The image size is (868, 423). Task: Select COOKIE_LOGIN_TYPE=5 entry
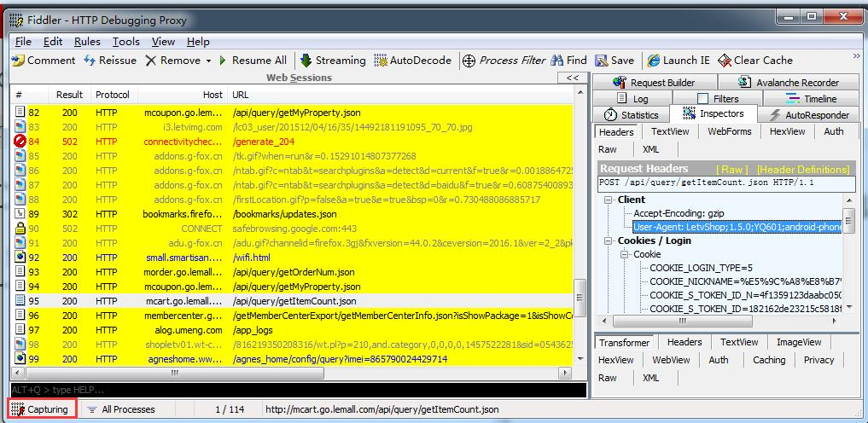click(701, 268)
